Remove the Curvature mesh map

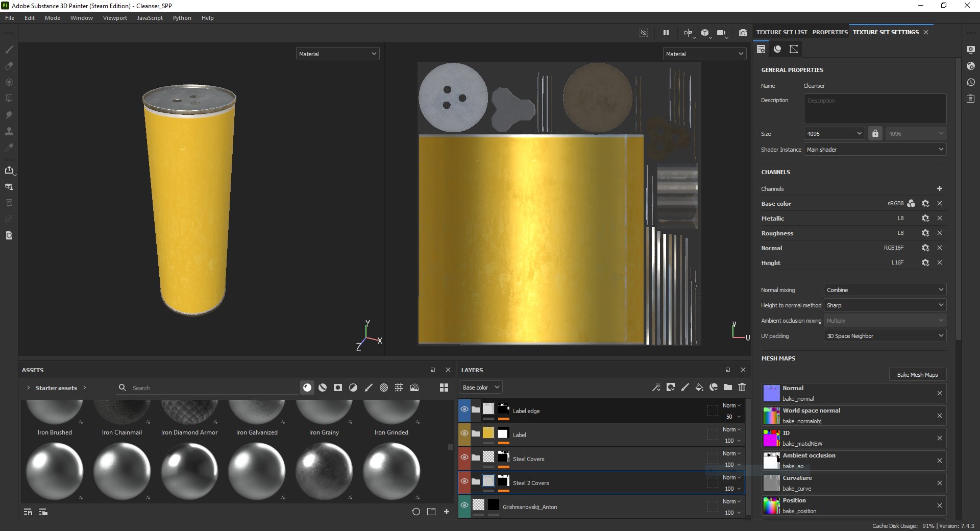(x=939, y=483)
